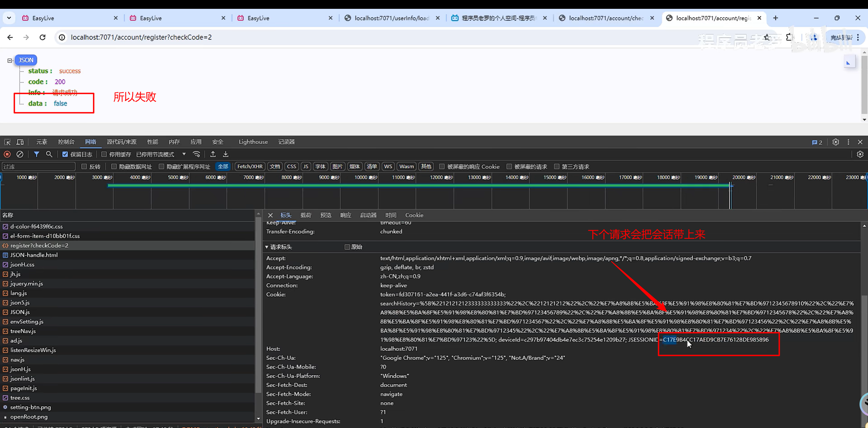The image size is (868, 428).
Task: Click the export HAR download icon
Action: [226, 154]
